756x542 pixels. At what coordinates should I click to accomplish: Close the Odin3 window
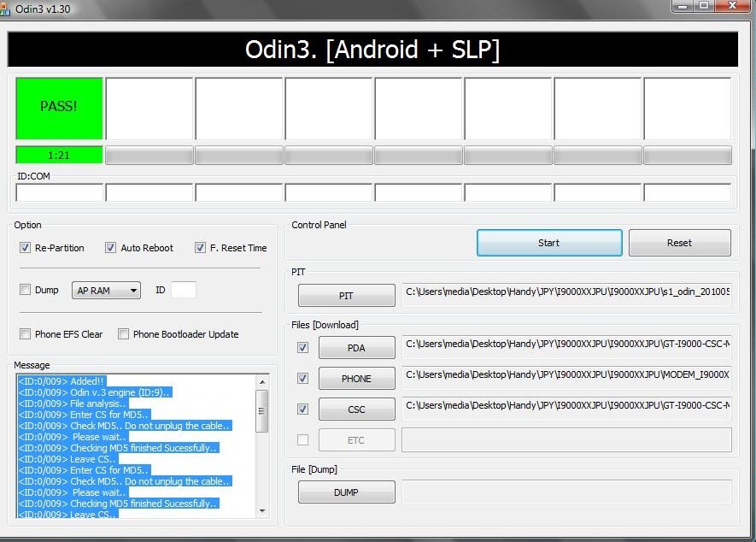click(732, 6)
